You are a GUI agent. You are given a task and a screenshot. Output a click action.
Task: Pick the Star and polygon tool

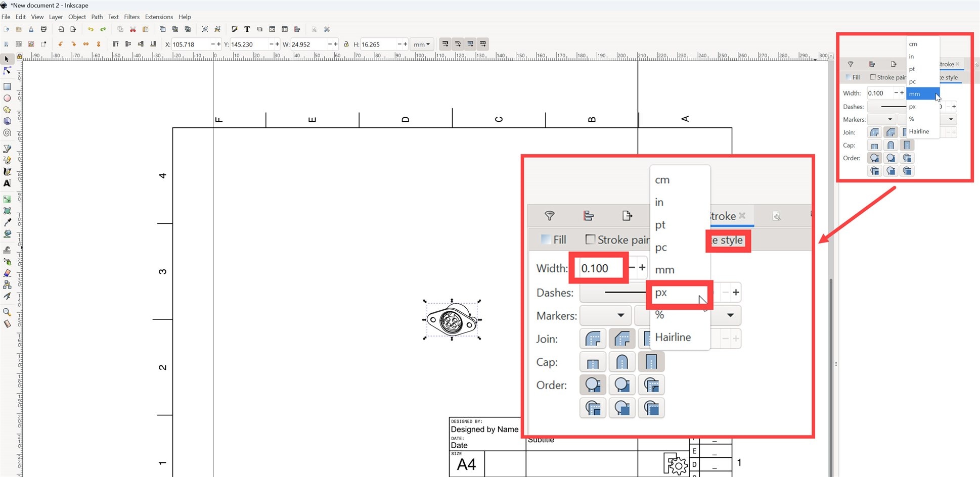pos(7,110)
